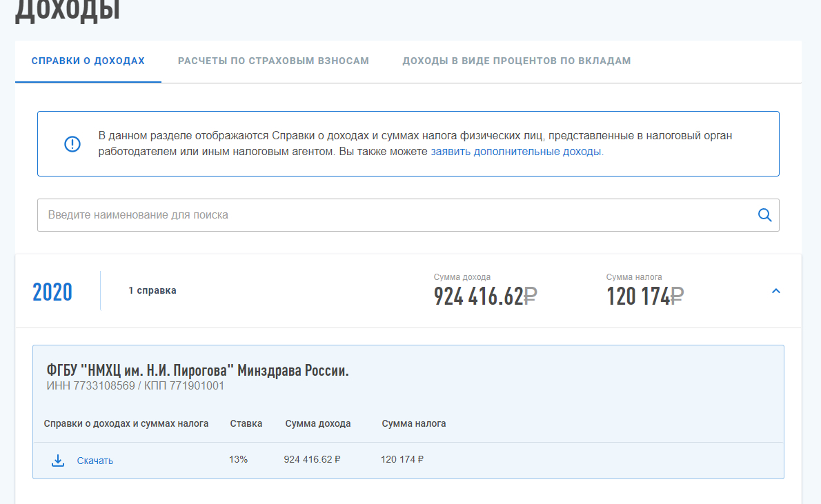Click the Скачать link text
Viewport: 821px width, 504px height.
pyautogui.click(x=95, y=461)
